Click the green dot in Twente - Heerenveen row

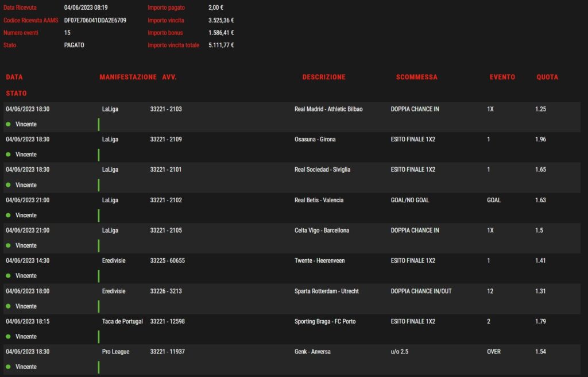pos(8,276)
